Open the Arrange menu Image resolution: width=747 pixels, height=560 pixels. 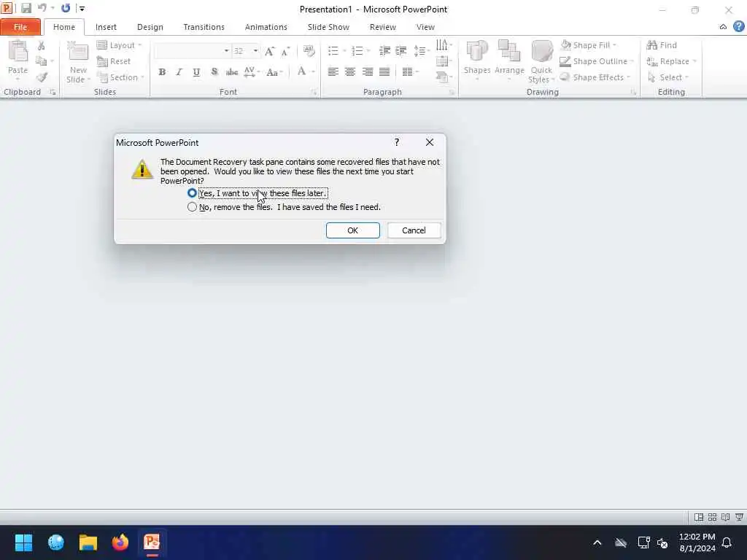click(x=509, y=58)
